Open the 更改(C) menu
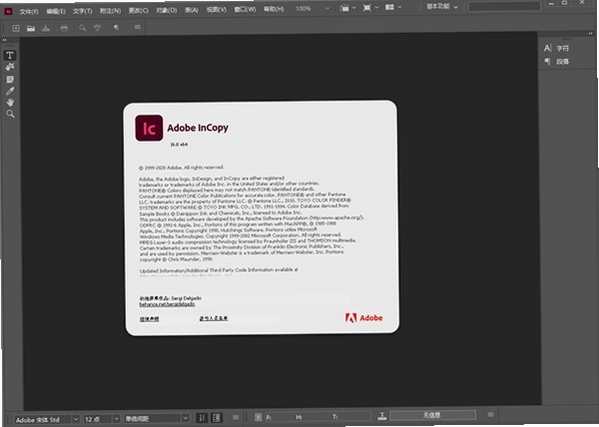599x427 pixels. [x=138, y=10]
